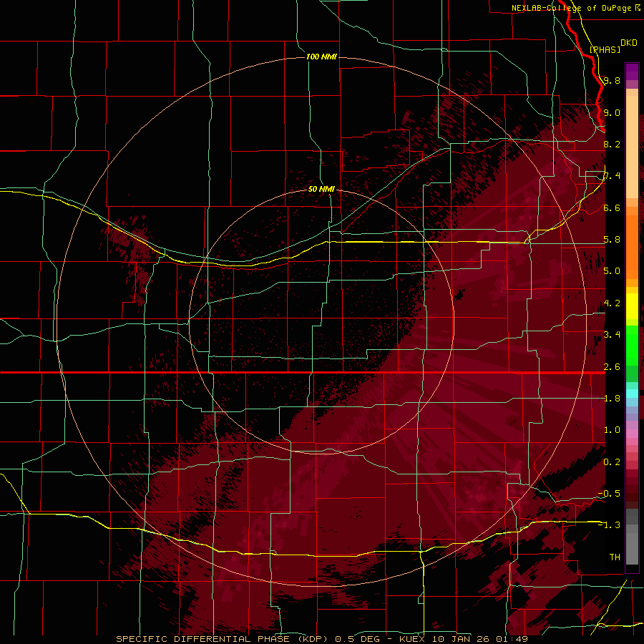Pick the yellow band of the color scale
Viewport: 644px width, 644px height.
[632, 306]
